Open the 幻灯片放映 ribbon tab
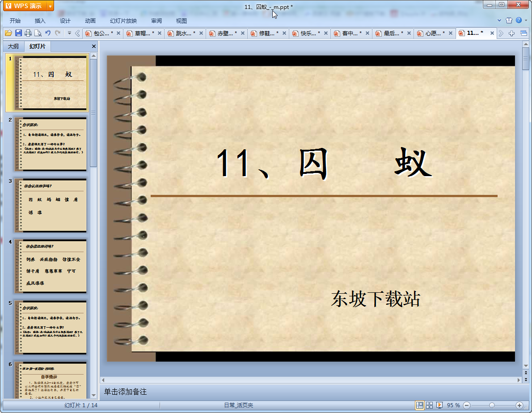The height and width of the screenshot is (413, 532). click(123, 21)
